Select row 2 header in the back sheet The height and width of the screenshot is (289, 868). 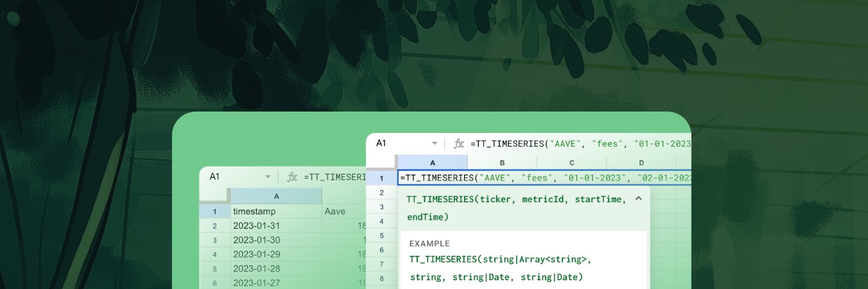tap(215, 226)
